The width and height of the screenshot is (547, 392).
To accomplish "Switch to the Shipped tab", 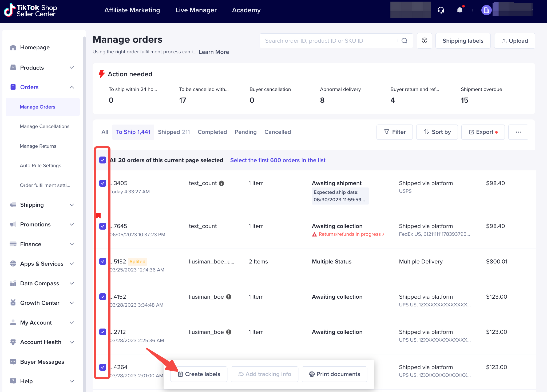I will pos(174,132).
